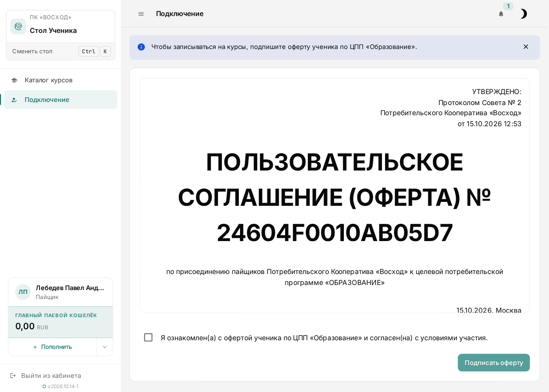The image size is (549, 392).
Task: Open notifications bell icon
Action: pos(501,14)
